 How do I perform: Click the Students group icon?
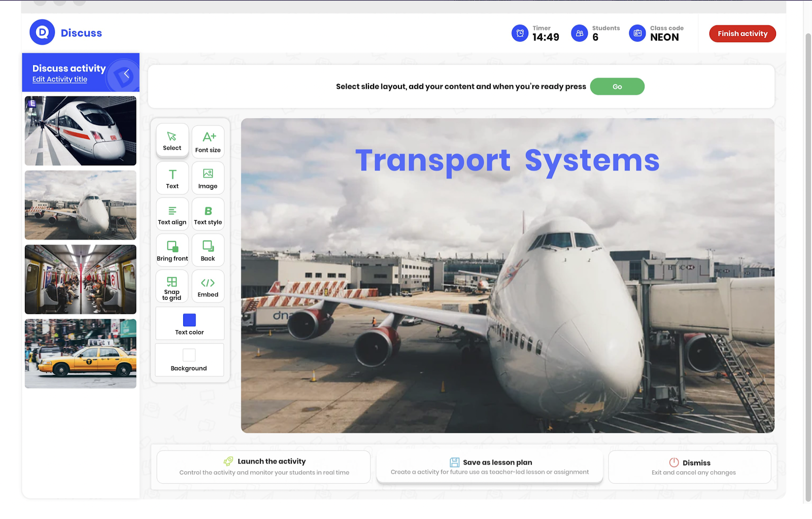tap(580, 33)
